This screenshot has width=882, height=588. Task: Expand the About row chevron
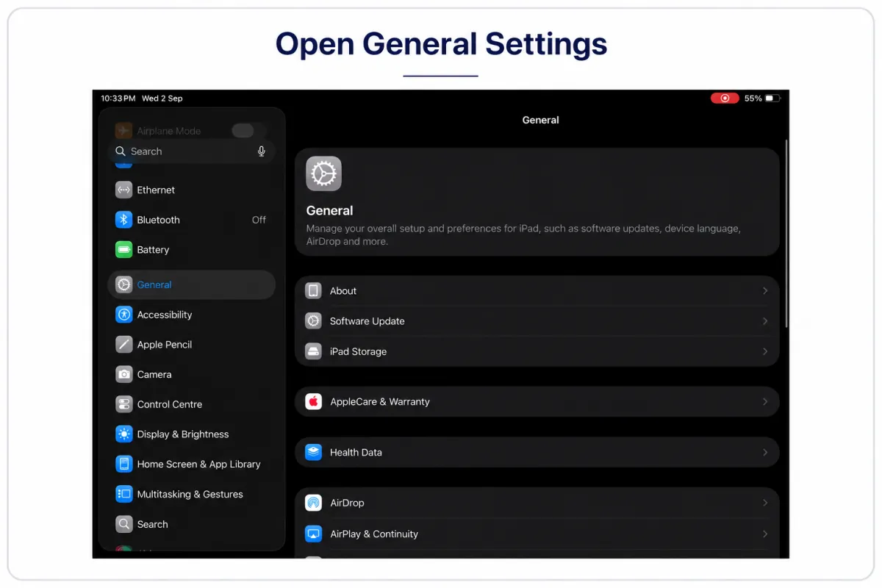[765, 291]
